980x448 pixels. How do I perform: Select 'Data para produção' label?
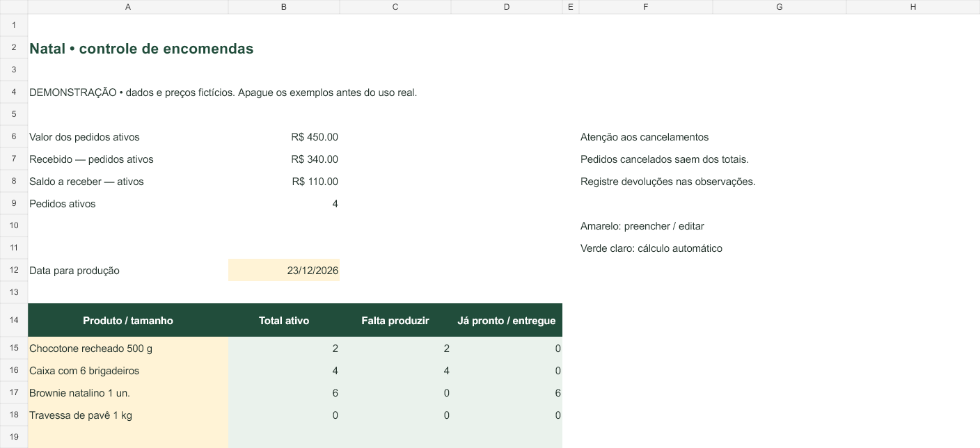click(x=74, y=271)
